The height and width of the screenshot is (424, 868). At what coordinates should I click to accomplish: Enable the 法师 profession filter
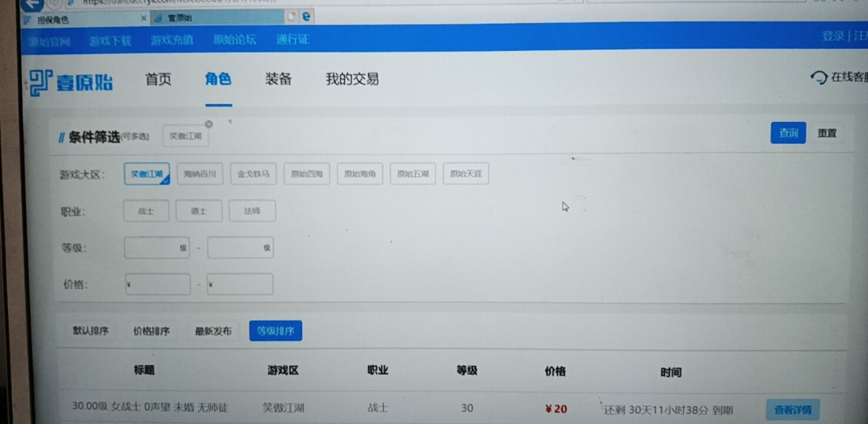252,211
